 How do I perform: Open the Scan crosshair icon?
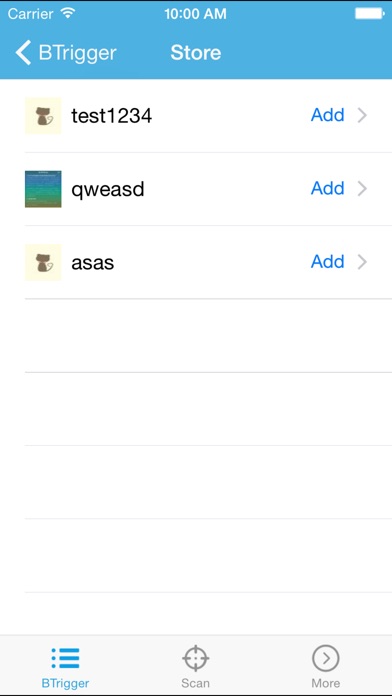point(195,658)
